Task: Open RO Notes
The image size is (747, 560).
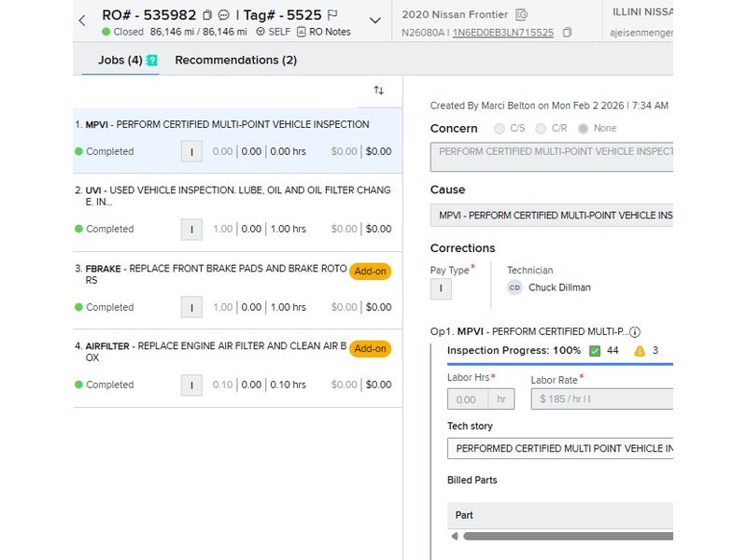Action: 323,32
